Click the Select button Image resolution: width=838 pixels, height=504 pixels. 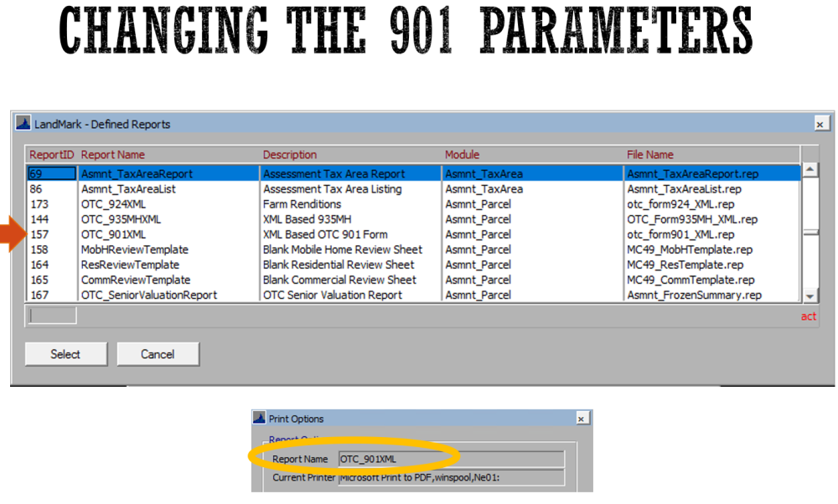click(65, 353)
